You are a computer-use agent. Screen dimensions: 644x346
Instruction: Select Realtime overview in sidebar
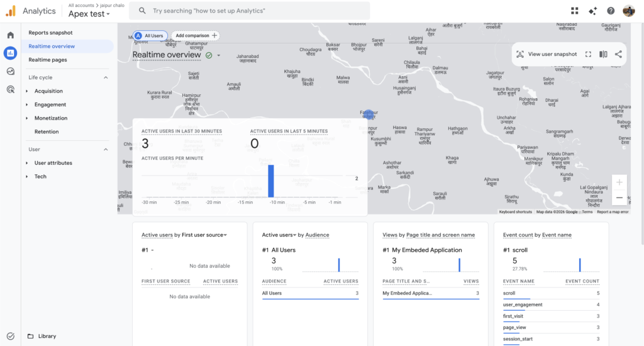[x=68, y=46]
